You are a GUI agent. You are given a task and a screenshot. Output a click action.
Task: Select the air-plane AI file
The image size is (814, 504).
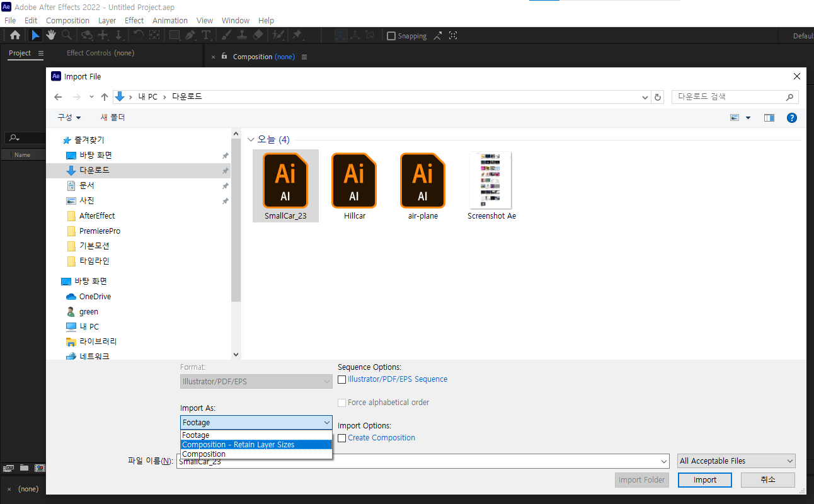423,186
